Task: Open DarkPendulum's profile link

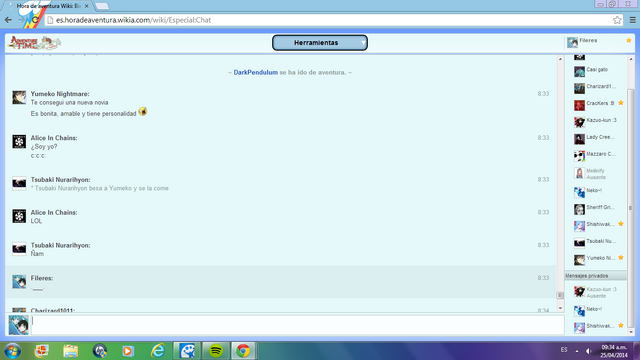Action: click(256, 72)
